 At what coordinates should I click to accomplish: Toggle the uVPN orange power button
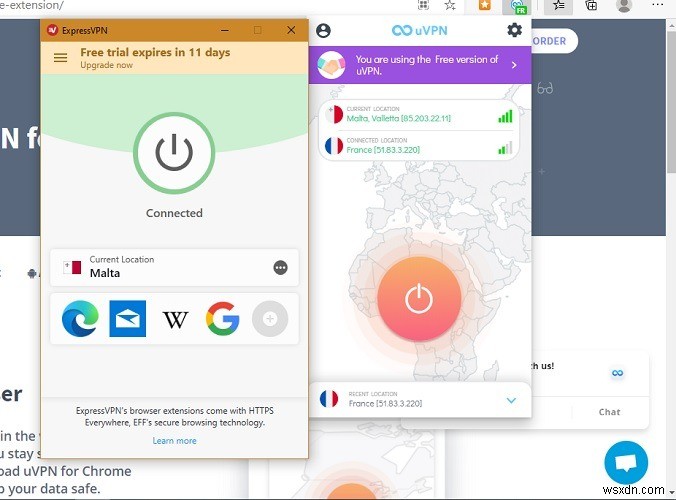tap(419, 299)
